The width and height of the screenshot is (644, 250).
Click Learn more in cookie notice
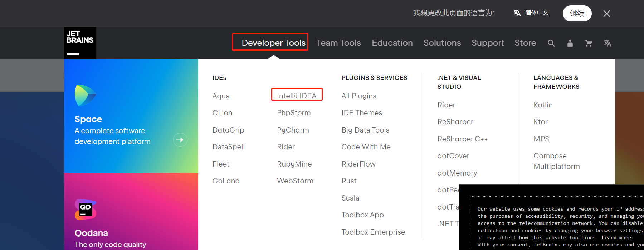[x=617, y=237]
